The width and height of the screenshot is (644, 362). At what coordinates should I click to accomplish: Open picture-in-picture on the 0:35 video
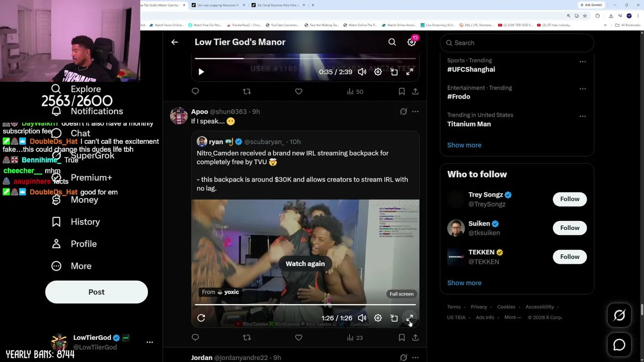tap(394, 72)
